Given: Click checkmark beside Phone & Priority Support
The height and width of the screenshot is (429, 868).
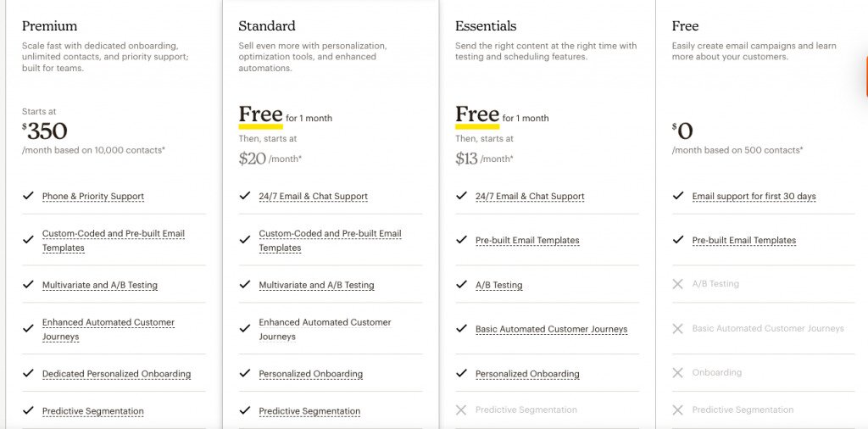Looking at the screenshot, I should [x=28, y=196].
